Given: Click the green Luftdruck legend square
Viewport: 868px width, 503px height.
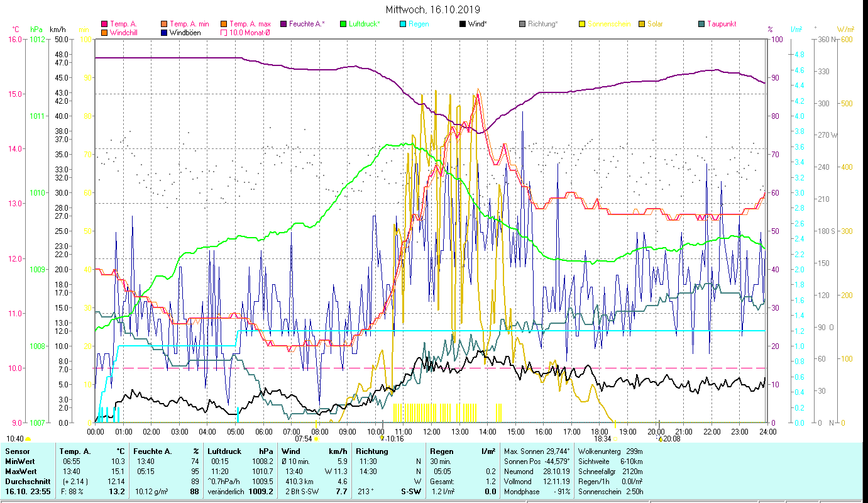Looking at the screenshot, I should 343,24.
